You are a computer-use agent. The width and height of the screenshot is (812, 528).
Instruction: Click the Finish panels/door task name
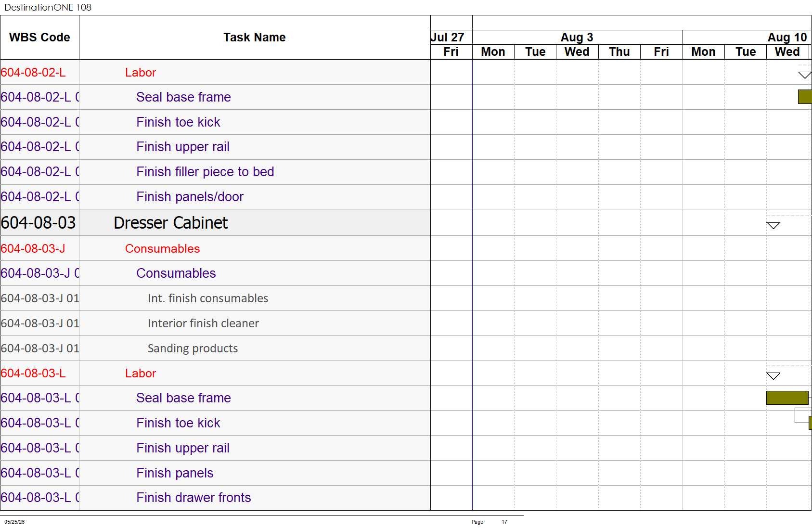tap(190, 197)
